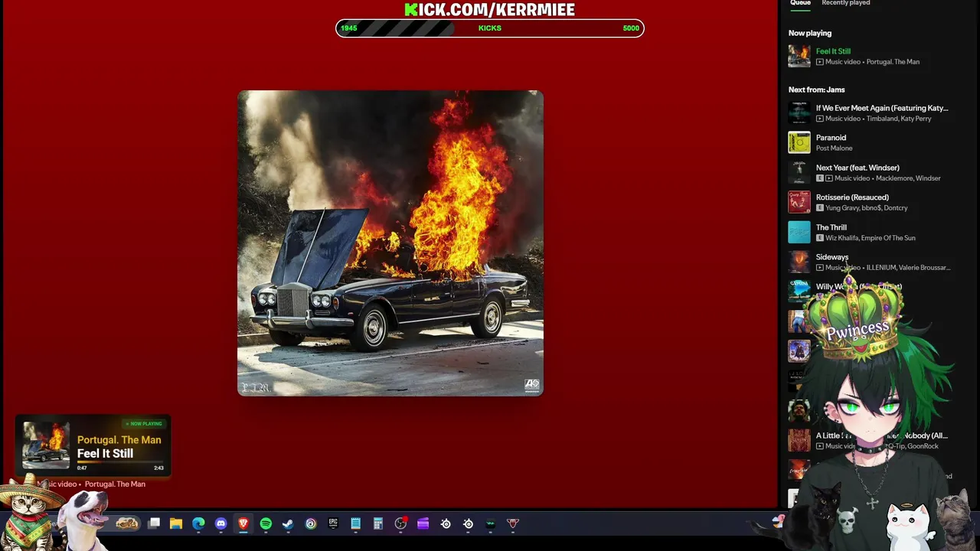This screenshot has width=980, height=551.
Task: Click Wiz Khalifa, Empire Of The Sun text
Action: click(x=871, y=238)
